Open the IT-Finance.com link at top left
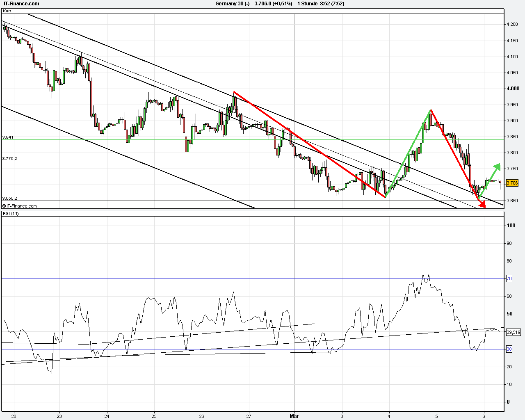Image resolution: width=525 pixels, height=420 pixels. point(21,2)
